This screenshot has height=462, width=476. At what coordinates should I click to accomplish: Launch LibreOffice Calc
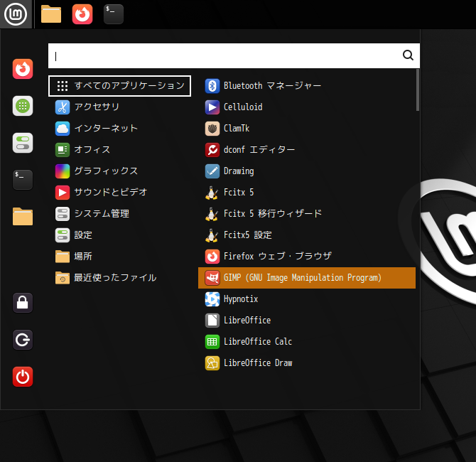[307, 342]
